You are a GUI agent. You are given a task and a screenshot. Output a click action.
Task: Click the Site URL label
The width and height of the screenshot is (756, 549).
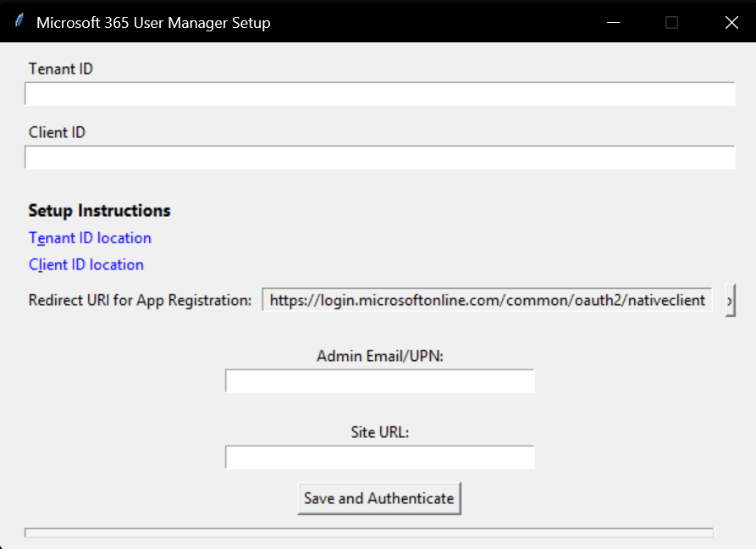coord(380,432)
